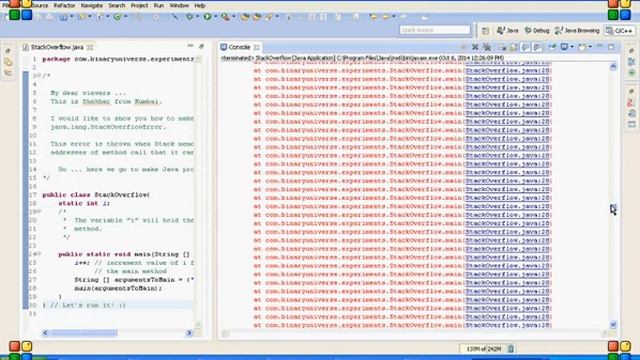
Task: Click the console scrollbar up arrow
Action: (x=613, y=67)
